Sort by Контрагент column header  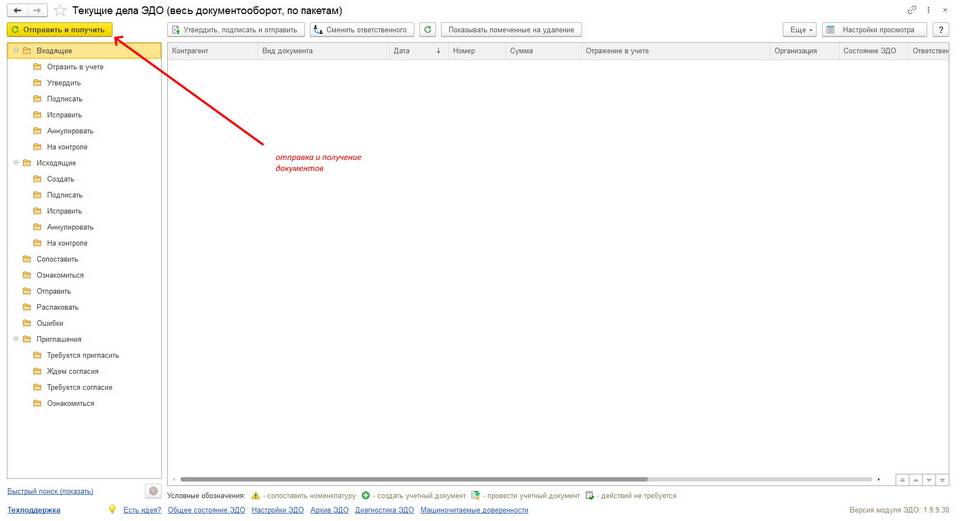coord(212,51)
